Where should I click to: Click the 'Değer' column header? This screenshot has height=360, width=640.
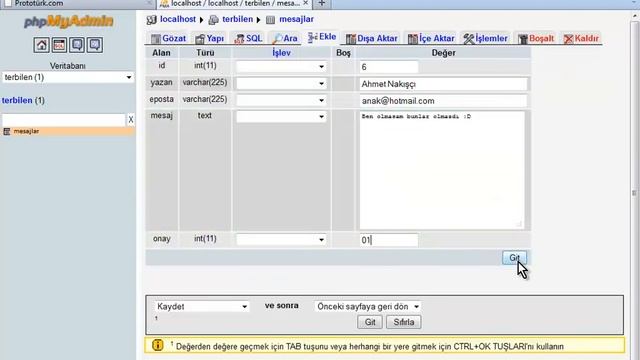(443, 53)
